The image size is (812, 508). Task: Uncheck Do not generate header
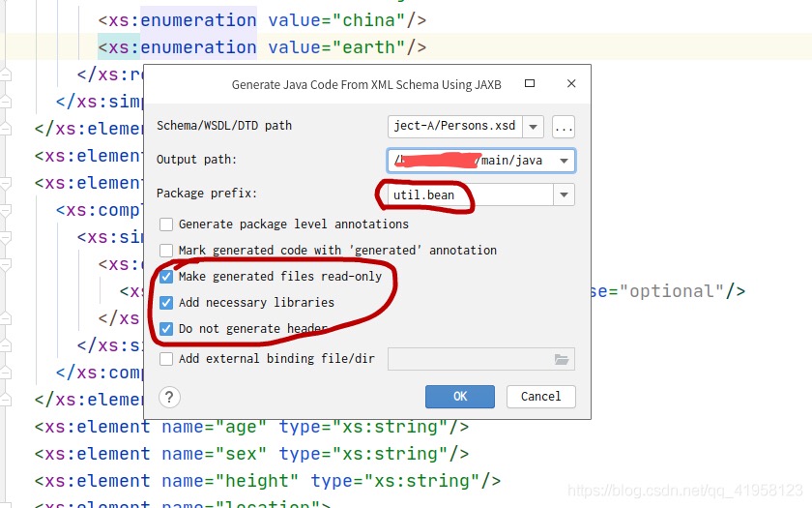(x=165, y=329)
